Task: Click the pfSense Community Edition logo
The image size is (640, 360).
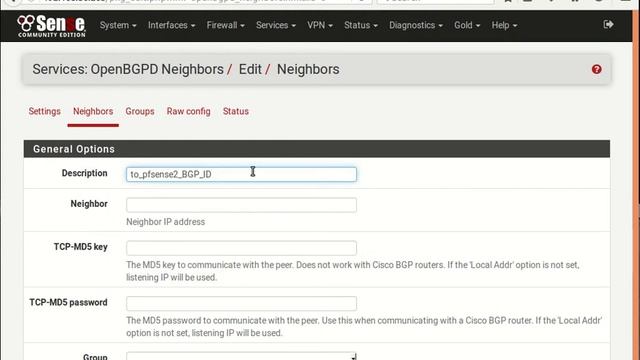Action: coord(51,26)
